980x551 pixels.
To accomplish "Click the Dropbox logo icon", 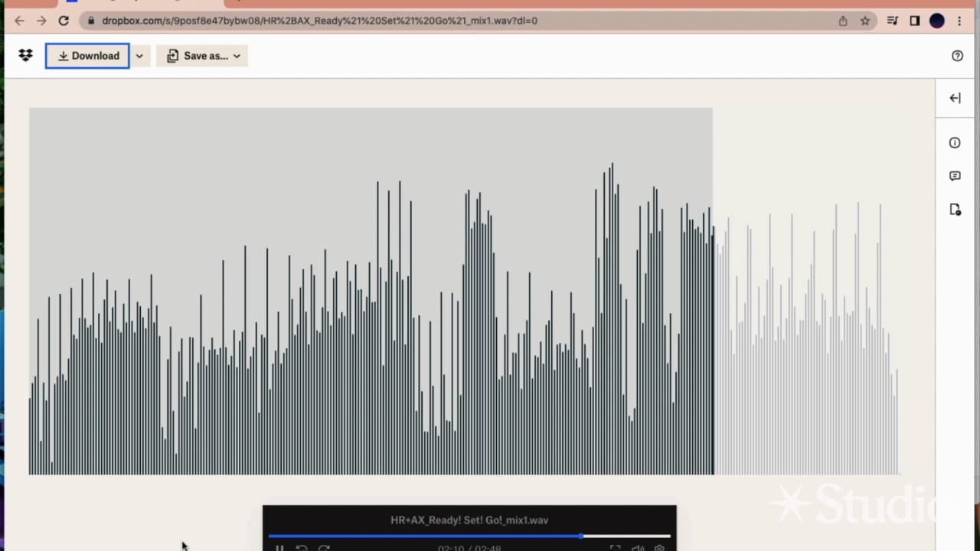I will click(25, 56).
